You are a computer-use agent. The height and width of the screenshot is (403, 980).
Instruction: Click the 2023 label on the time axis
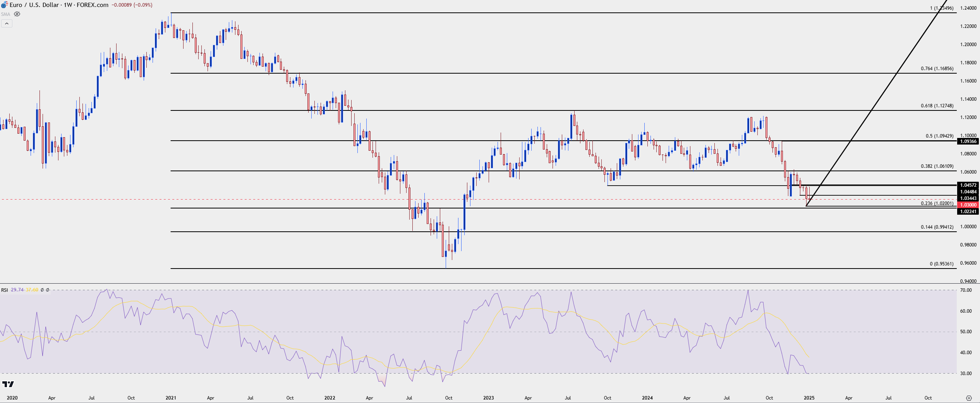[488, 398]
